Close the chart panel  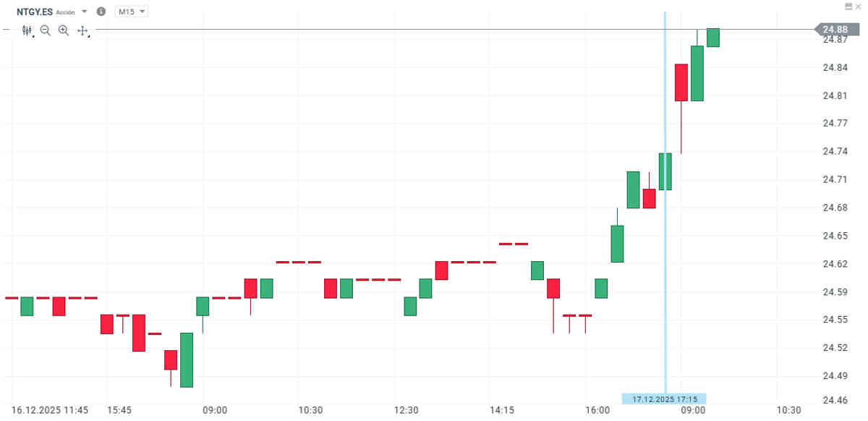click(859, 6)
